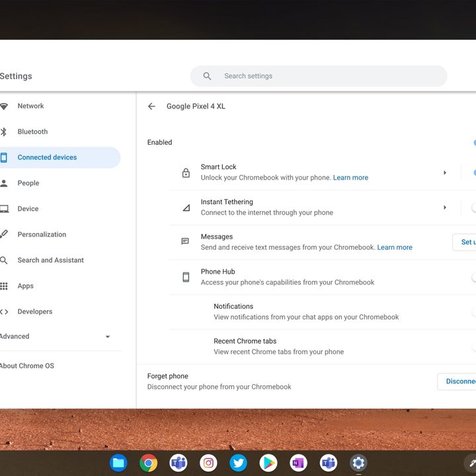Screen dimensions: 476x476
Task: Expand Smart Lock options arrow
Action: (445, 173)
